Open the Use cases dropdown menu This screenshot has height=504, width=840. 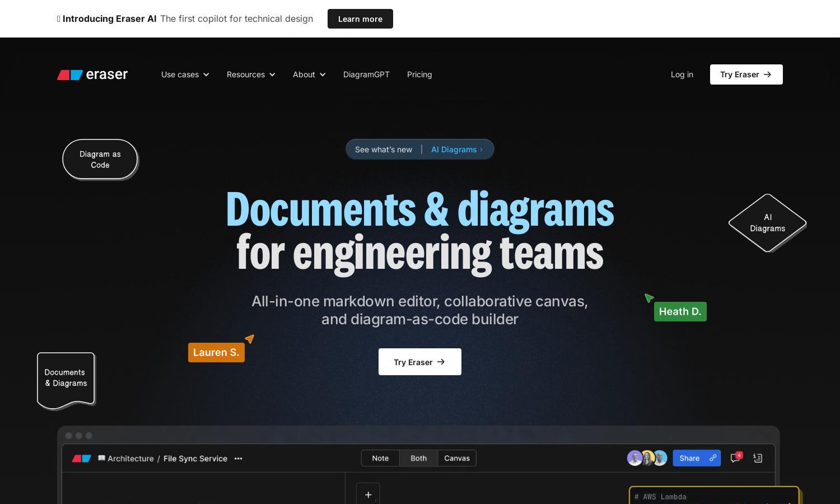[x=185, y=74]
